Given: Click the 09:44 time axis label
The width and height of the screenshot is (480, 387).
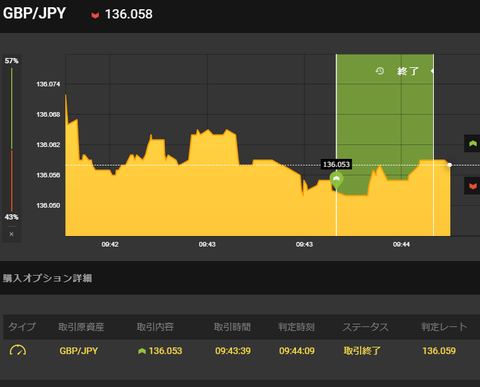Looking at the screenshot, I should tap(401, 244).
